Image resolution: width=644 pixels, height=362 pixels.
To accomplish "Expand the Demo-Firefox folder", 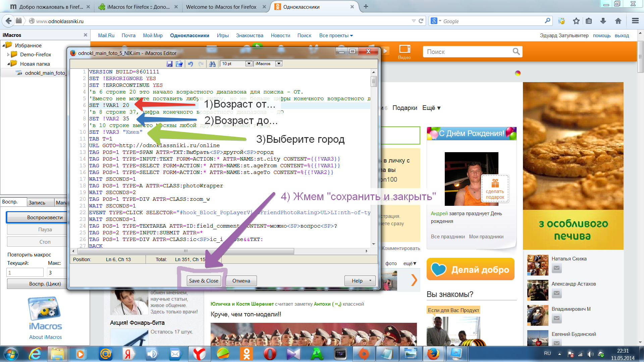I will (x=8, y=54).
